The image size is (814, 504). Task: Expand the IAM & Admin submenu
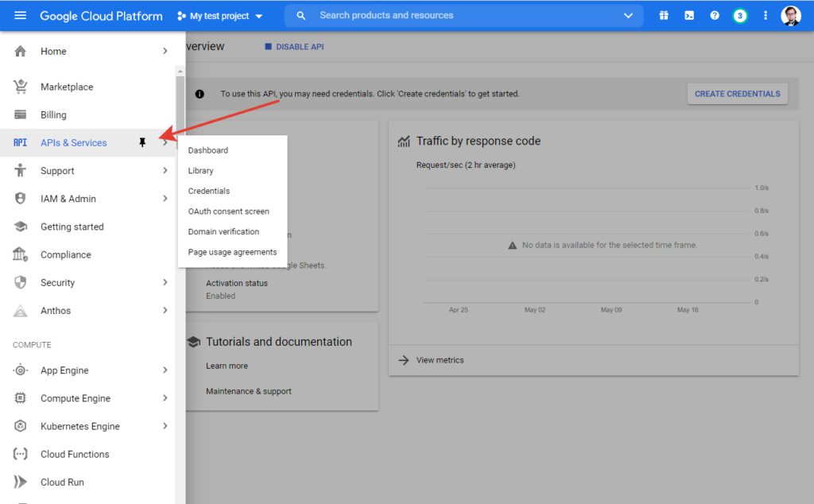pos(165,199)
